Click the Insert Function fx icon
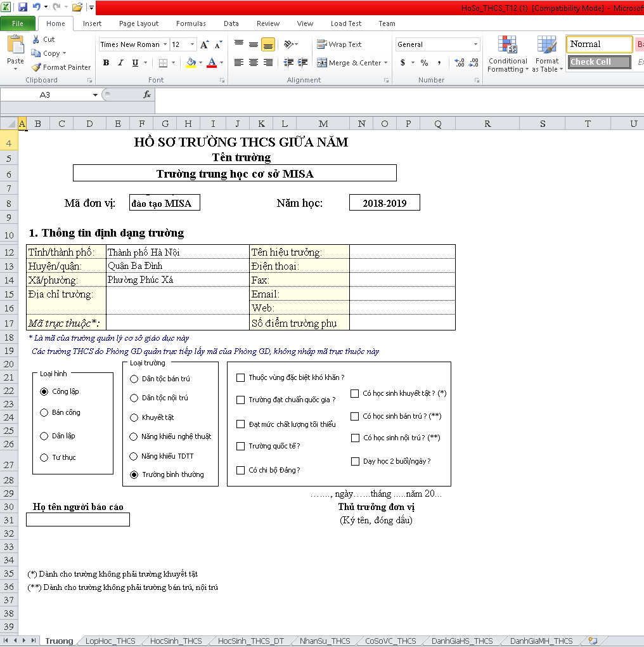This screenshot has width=644, height=647. (x=147, y=95)
